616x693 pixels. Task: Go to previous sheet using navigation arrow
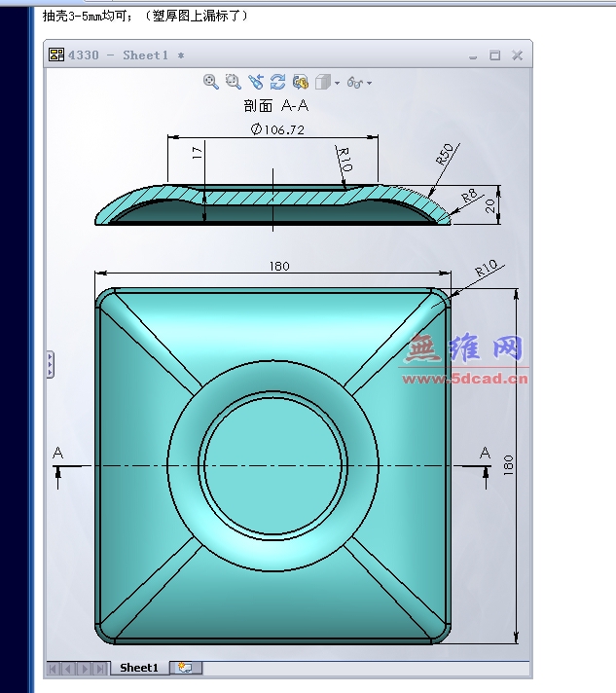[67, 669]
